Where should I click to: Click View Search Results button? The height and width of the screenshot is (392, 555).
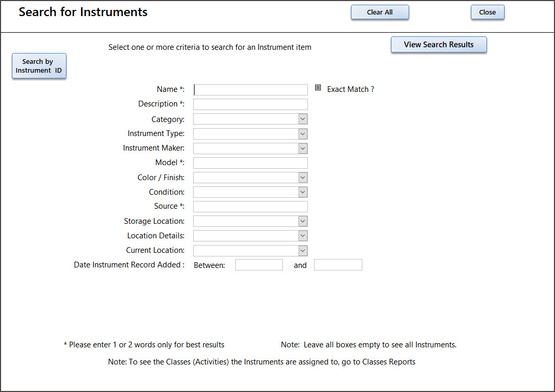439,45
